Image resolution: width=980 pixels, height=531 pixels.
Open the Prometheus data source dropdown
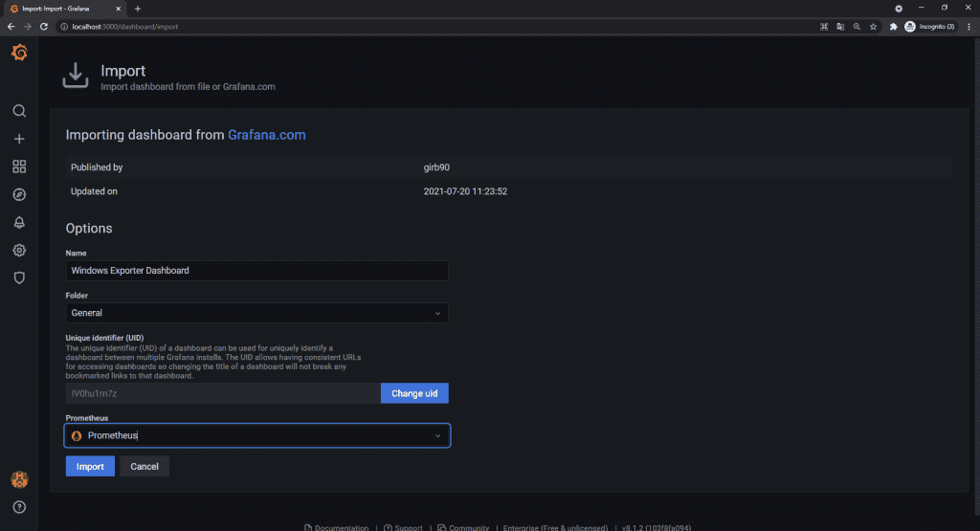[256, 435]
